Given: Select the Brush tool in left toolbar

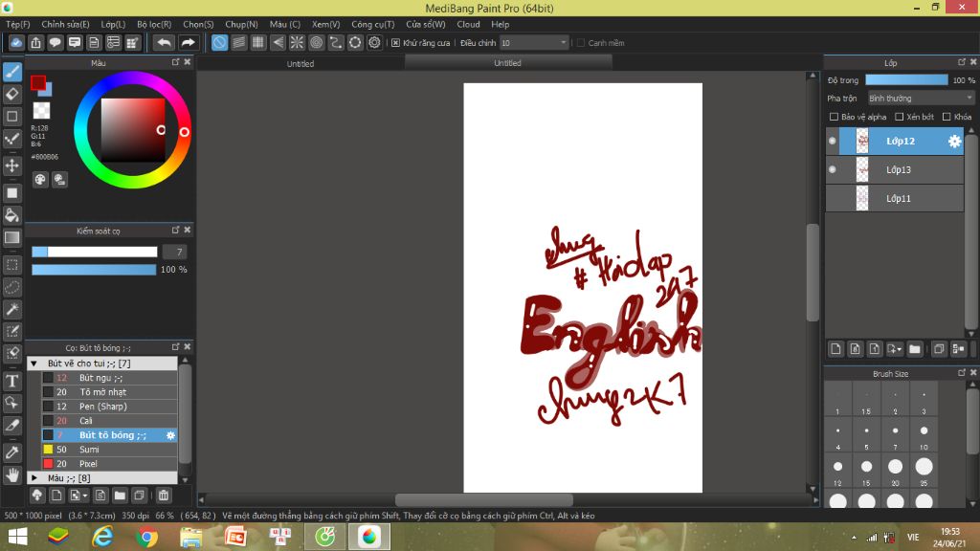Looking at the screenshot, I should coord(11,72).
